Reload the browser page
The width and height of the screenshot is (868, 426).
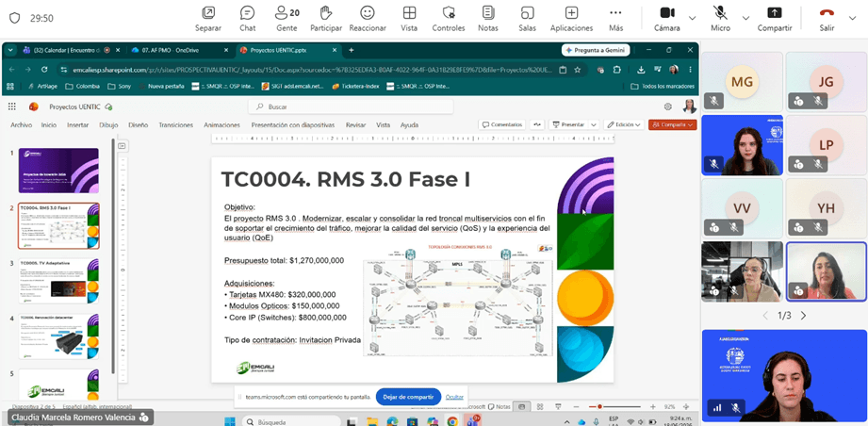pyautogui.click(x=44, y=70)
